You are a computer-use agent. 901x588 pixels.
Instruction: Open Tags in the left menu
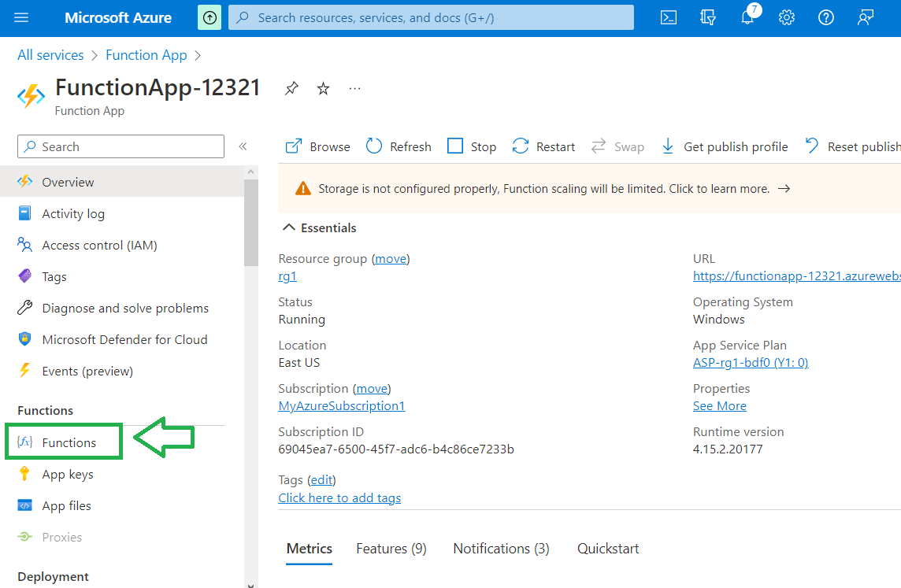click(122, 277)
